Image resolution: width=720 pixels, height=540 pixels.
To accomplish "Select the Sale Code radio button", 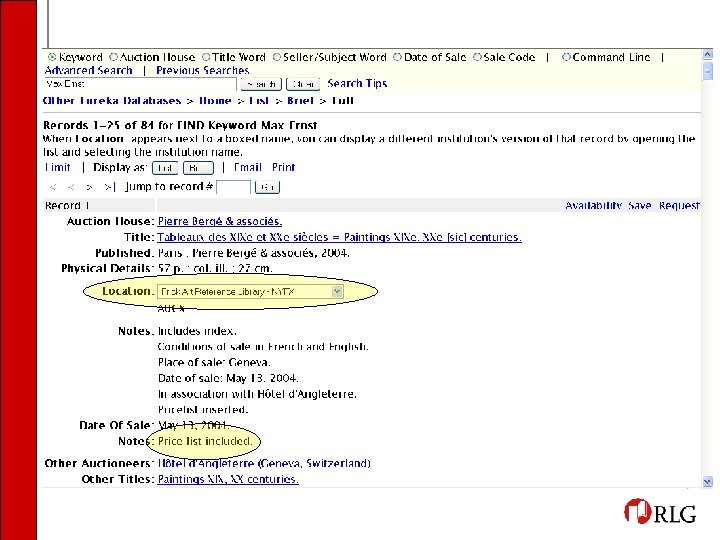I will [478, 57].
